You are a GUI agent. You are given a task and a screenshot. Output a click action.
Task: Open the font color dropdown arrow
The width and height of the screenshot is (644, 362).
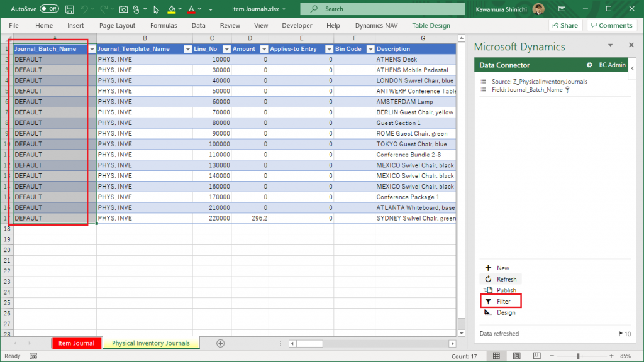coord(199,9)
